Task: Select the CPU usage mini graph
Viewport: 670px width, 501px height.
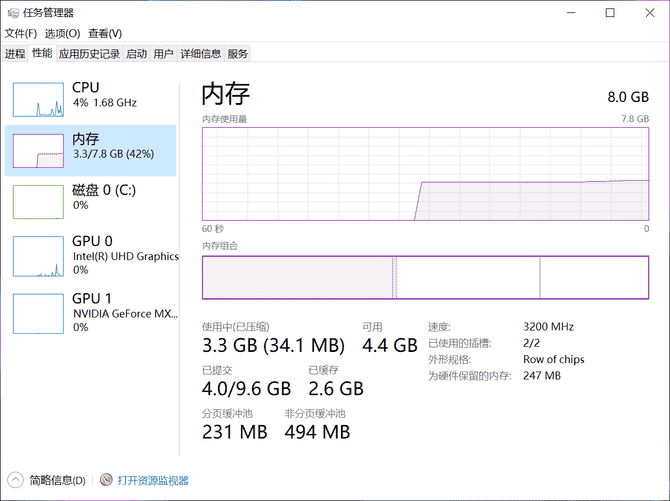Action: (38, 98)
